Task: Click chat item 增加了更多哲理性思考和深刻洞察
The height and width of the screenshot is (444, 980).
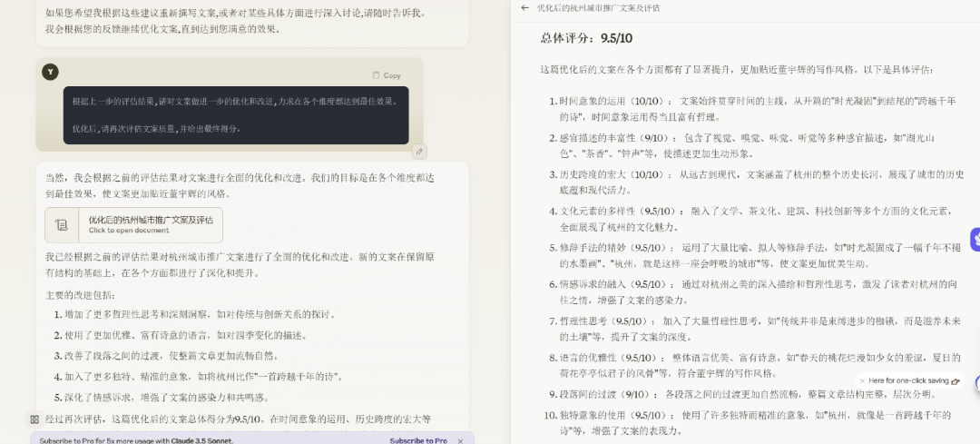Action: [x=196, y=314]
